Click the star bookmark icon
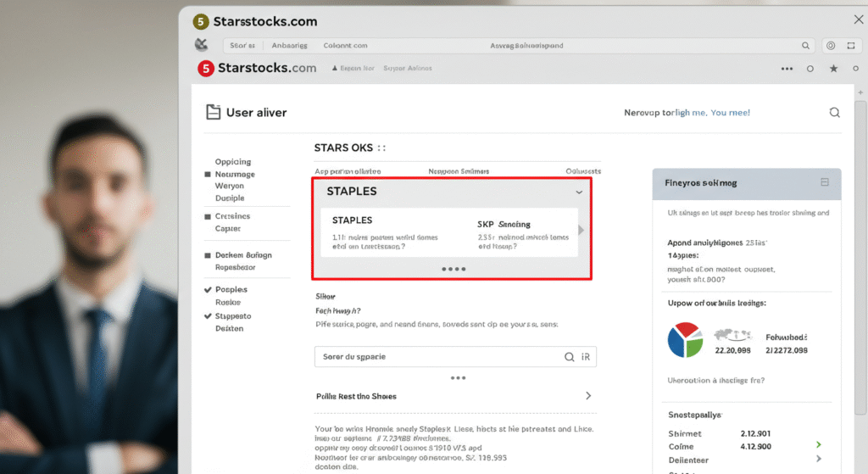 click(833, 69)
